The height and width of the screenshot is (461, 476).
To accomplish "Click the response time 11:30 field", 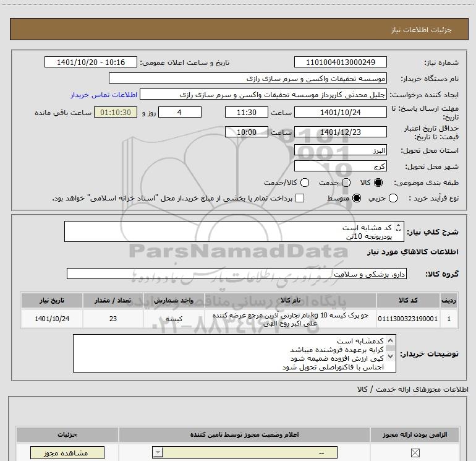I will pyautogui.click(x=247, y=112).
